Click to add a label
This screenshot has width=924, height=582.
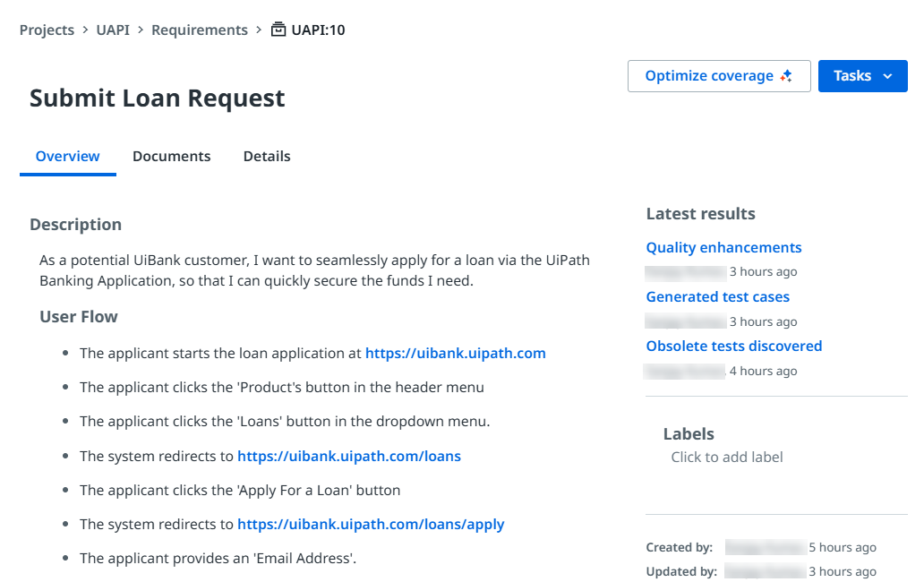726,457
